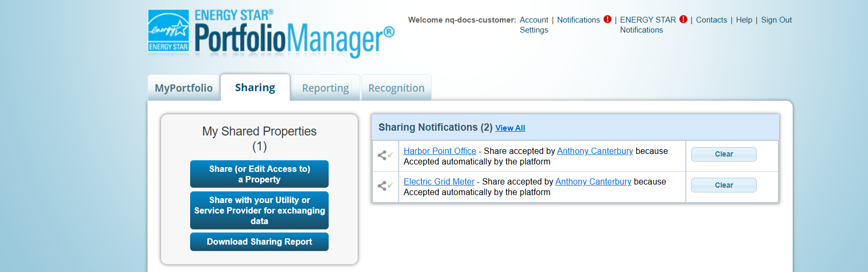The height and width of the screenshot is (272, 868).
Task: Open the Notifications link in header
Action: point(578,20)
